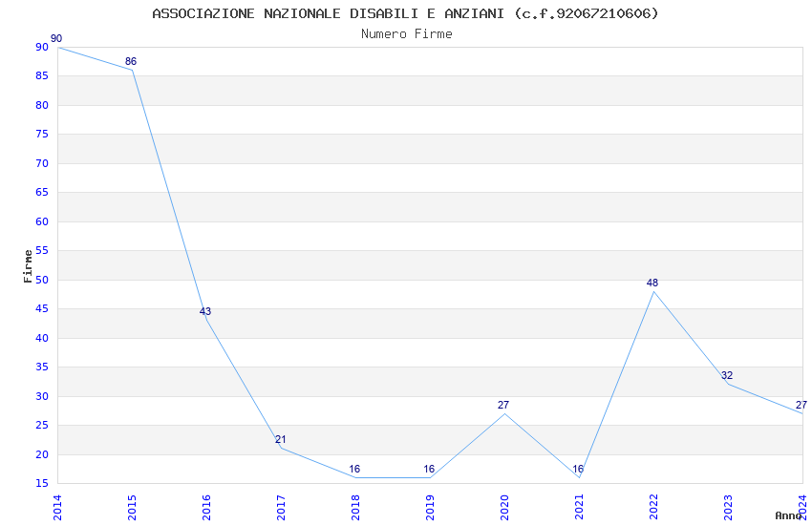Select the 16 data label above 2021

point(578,469)
